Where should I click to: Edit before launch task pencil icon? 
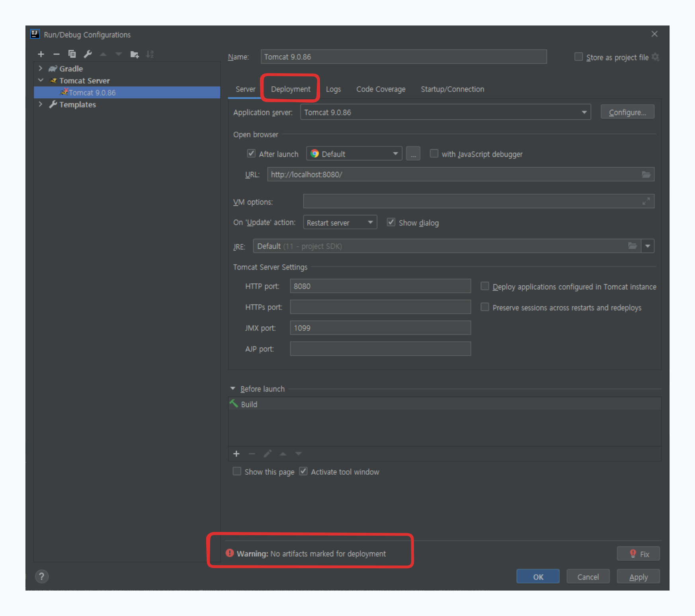pos(267,454)
